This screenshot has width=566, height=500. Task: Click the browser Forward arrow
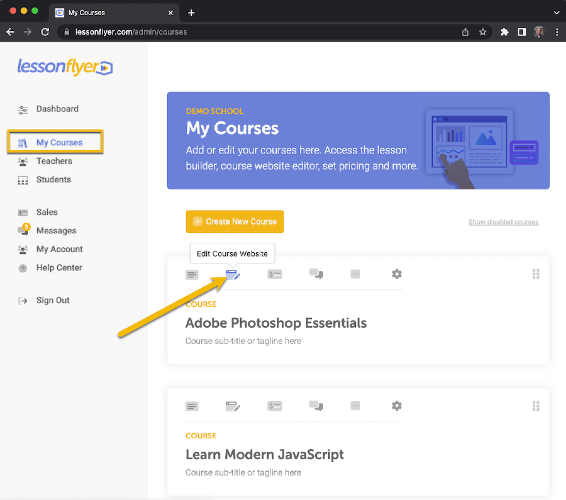click(27, 32)
